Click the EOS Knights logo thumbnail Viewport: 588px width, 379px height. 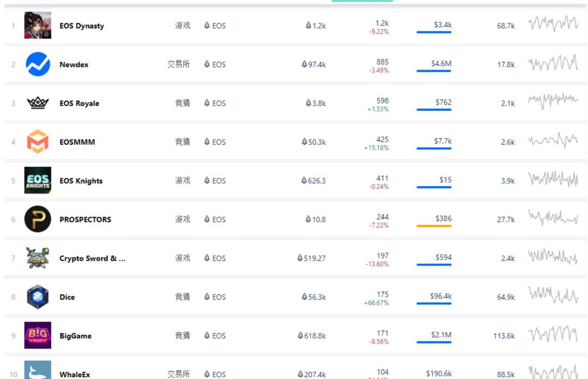[x=38, y=180]
